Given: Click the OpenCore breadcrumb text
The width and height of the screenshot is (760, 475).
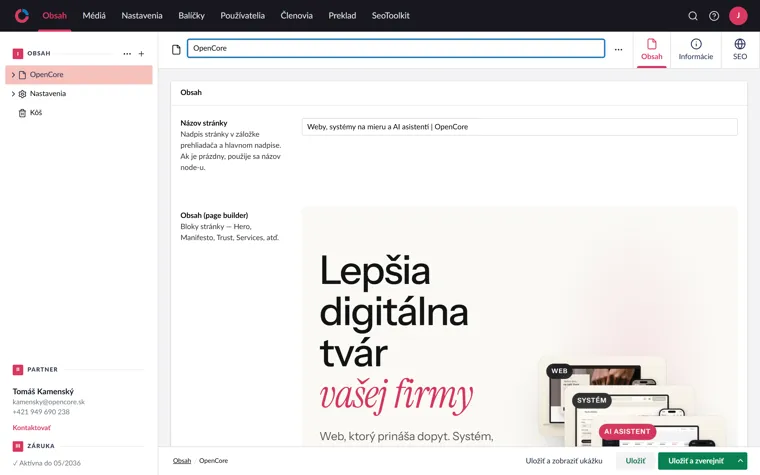Looking at the screenshot, I should coord(213,461).
